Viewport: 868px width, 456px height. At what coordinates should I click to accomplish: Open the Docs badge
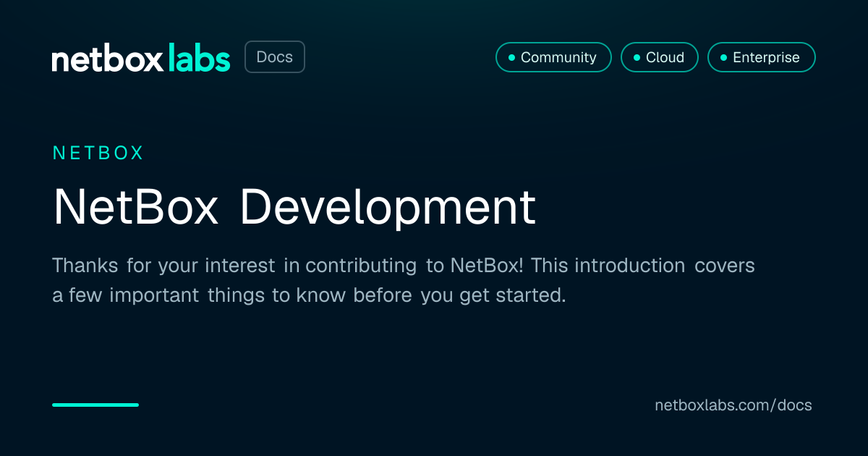[x=275, y=57]
